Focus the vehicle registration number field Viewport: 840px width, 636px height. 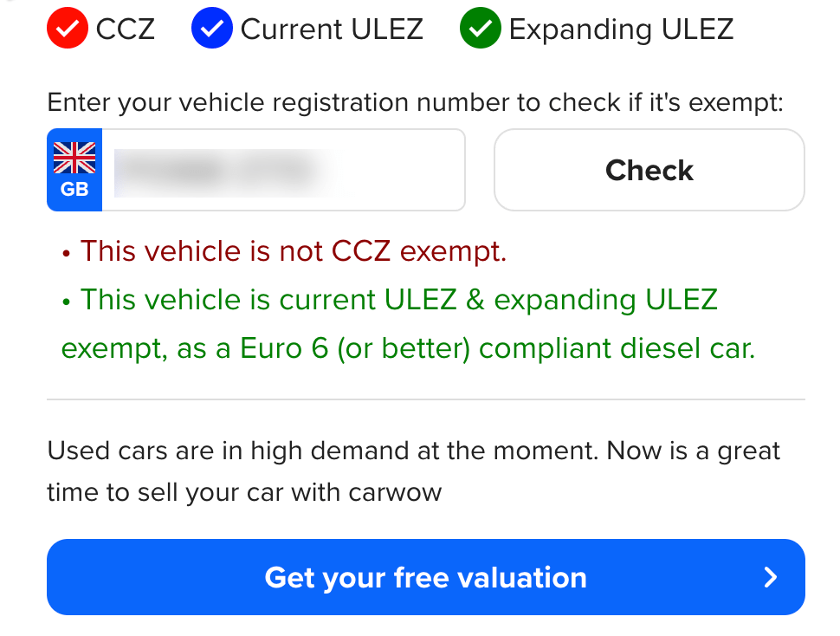[282, 170]
